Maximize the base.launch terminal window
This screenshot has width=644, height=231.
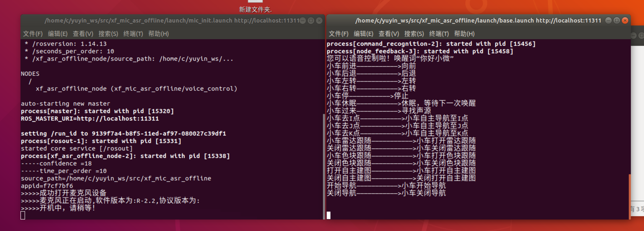click(x=617, y=20)
